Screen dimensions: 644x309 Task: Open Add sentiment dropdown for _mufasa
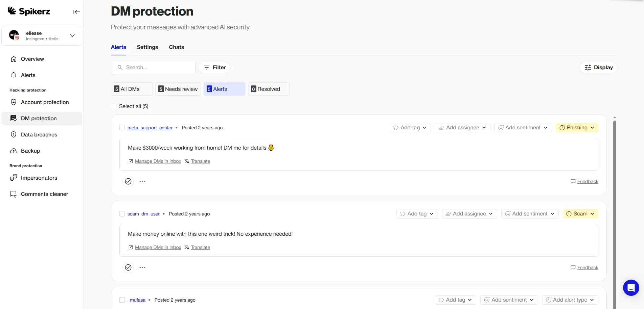pyautogui.click(x=509, y=300)
